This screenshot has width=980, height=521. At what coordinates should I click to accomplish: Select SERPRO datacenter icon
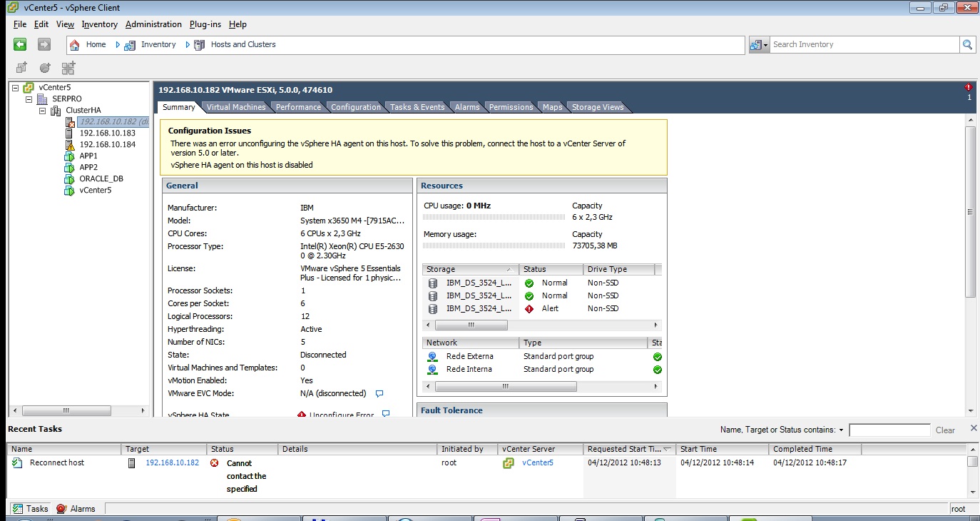[x=42, y=98]
